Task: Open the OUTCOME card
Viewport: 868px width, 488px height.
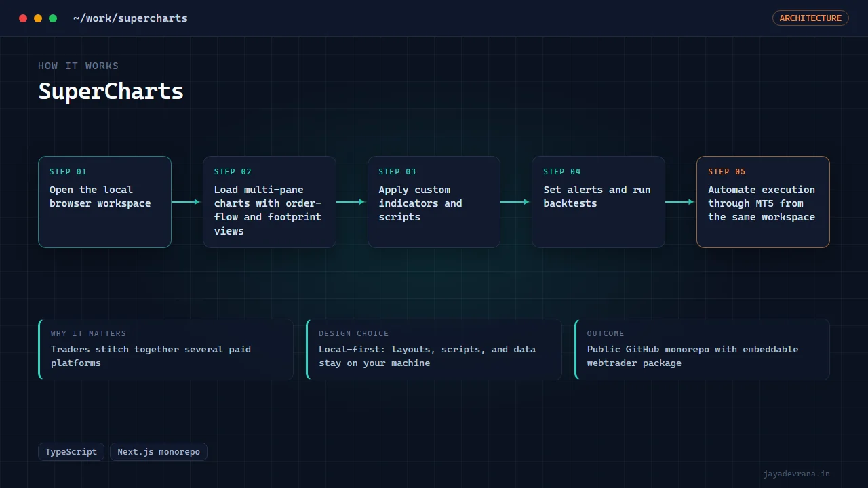Action: tap(702, 350)
